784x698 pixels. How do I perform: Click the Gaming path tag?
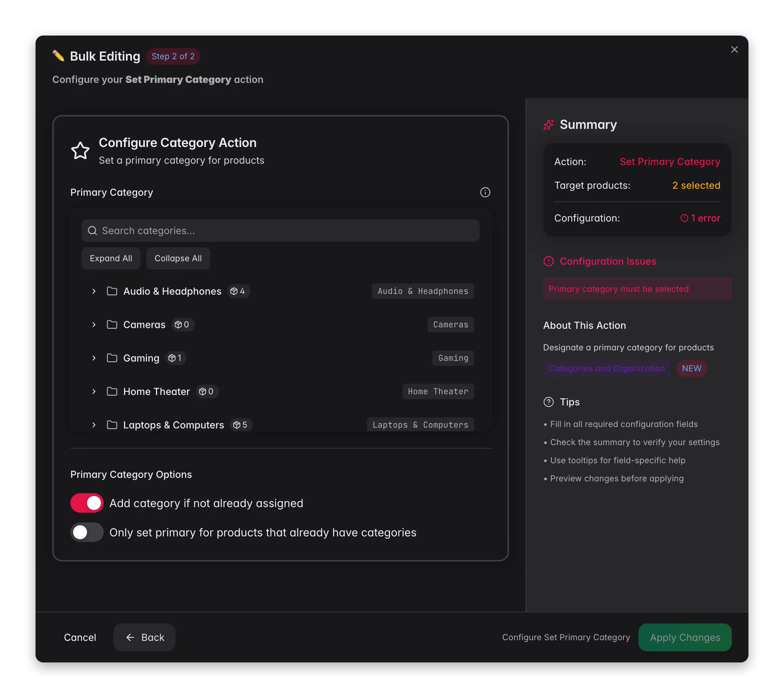(453, 358)
